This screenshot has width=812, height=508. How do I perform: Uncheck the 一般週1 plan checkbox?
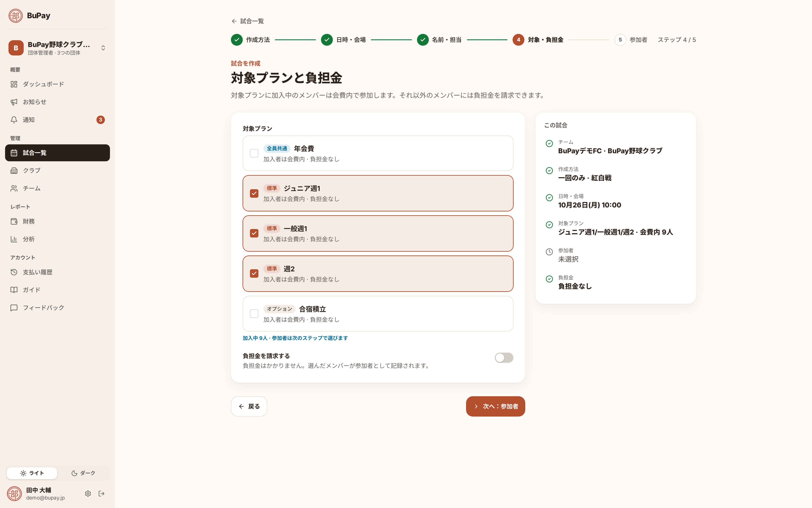click(x=254, y=233)
